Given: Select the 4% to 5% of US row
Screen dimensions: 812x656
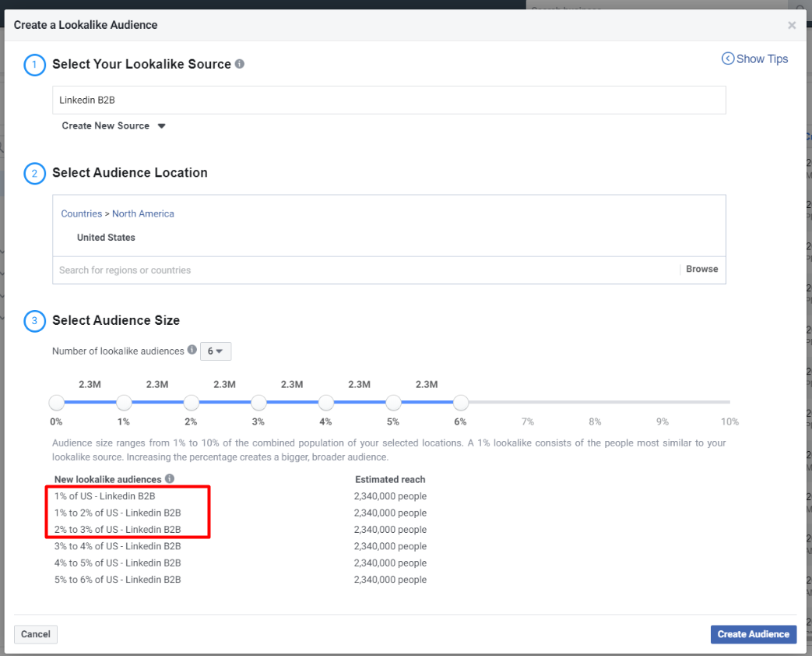Looking at the screenshot, I should 118,563.
